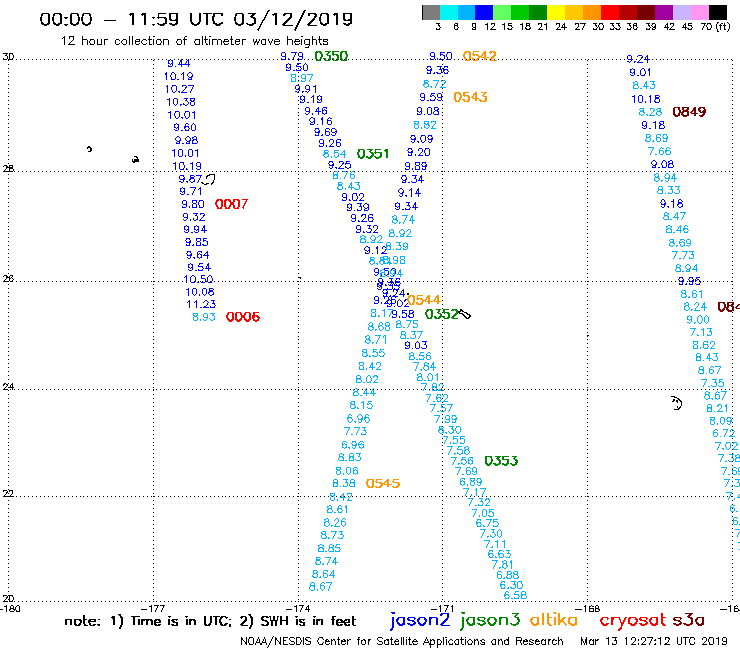Click the green 0352 time stamp
Screen dimensions: 740x650
(441, 314)
